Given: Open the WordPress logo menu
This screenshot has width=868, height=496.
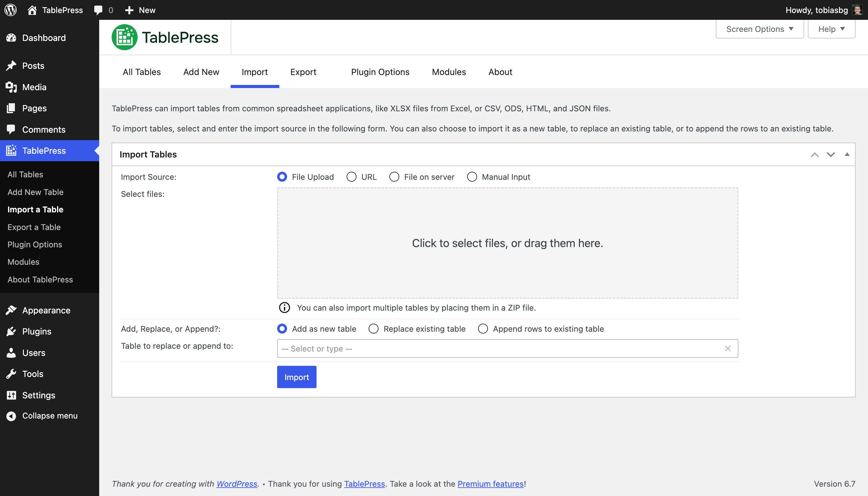Looking at the screenshot, I should click(x=10, y=10).
